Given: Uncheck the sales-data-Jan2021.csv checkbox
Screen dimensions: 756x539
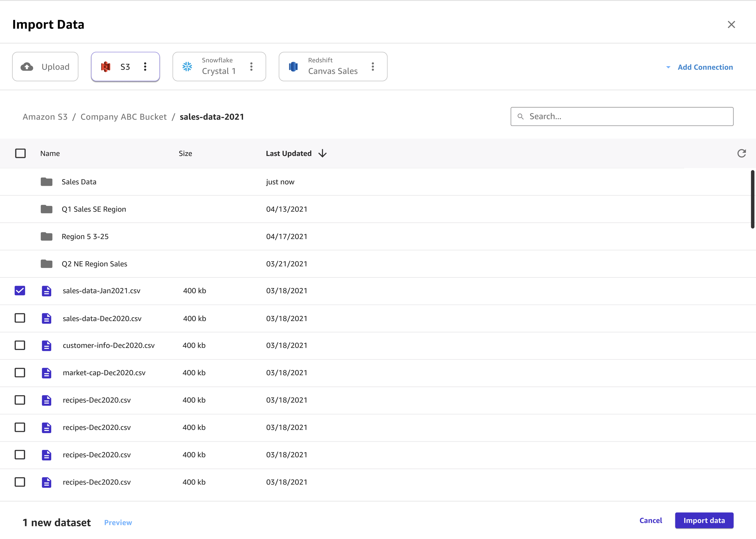Looking at the screenshot, I should pos(20,291).
